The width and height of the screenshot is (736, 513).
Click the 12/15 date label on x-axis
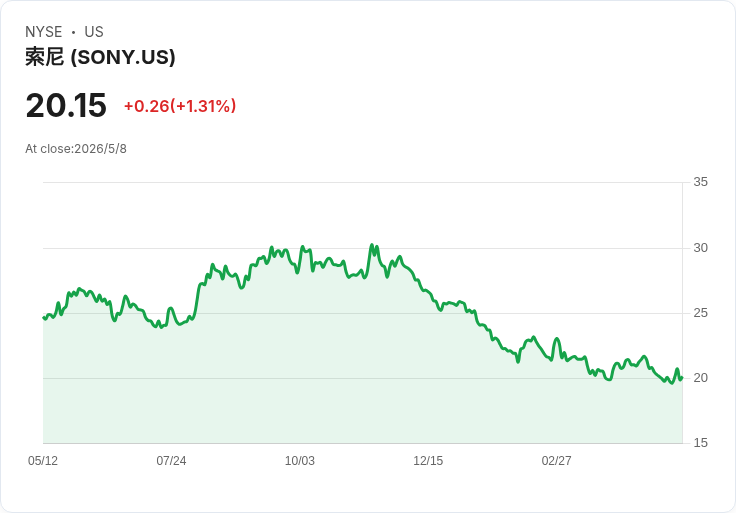pos(428,461)
